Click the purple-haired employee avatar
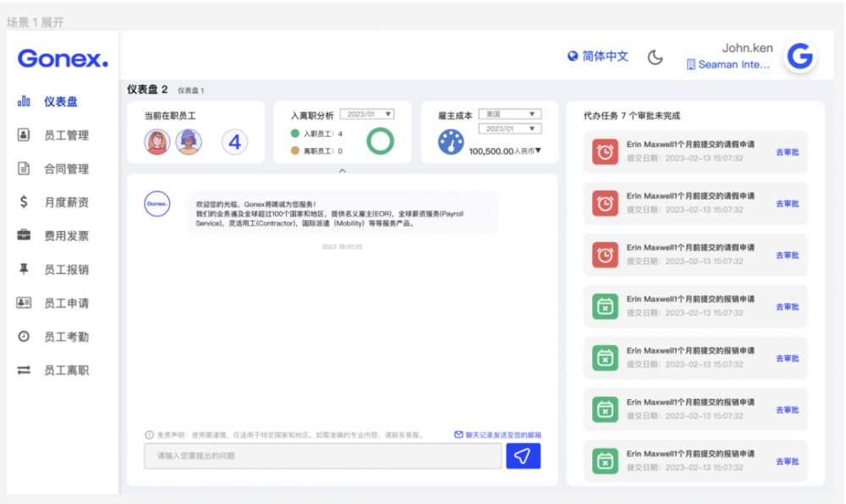Viewport: 846px width, 504px height. pos(189,142)
